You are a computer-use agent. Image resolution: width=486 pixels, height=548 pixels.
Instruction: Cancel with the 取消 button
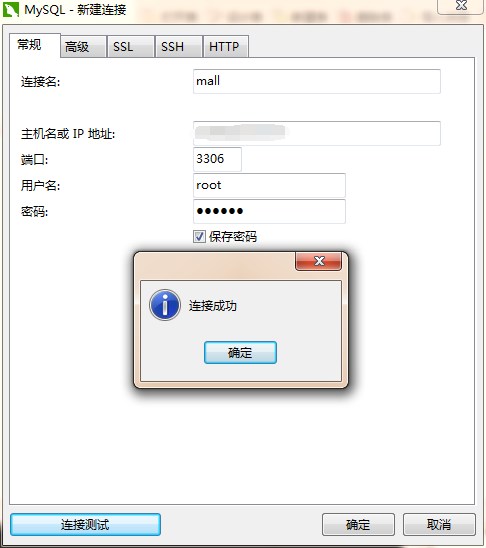(439, 524)
